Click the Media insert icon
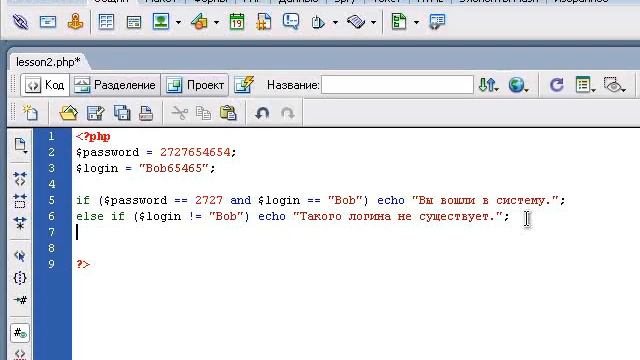This screenshot has height=360, width=640. pyautogui.click(x=199, y=22)
